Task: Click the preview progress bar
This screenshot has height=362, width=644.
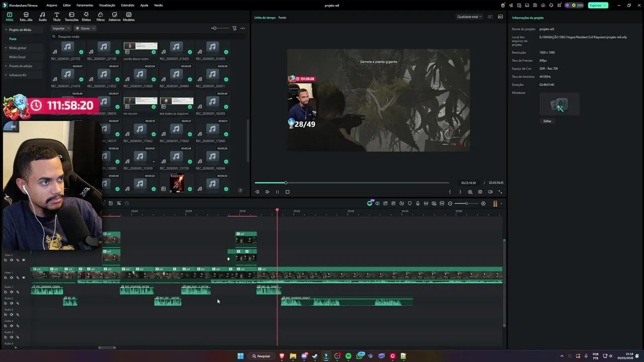Action: point(351,183)
